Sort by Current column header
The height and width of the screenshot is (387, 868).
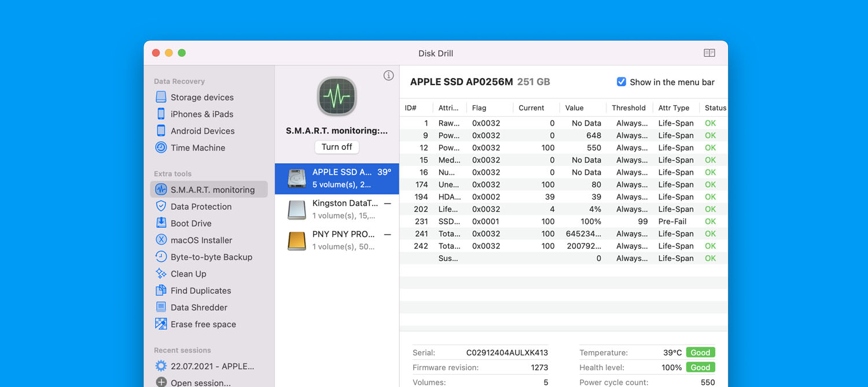[x=536, y=108]
